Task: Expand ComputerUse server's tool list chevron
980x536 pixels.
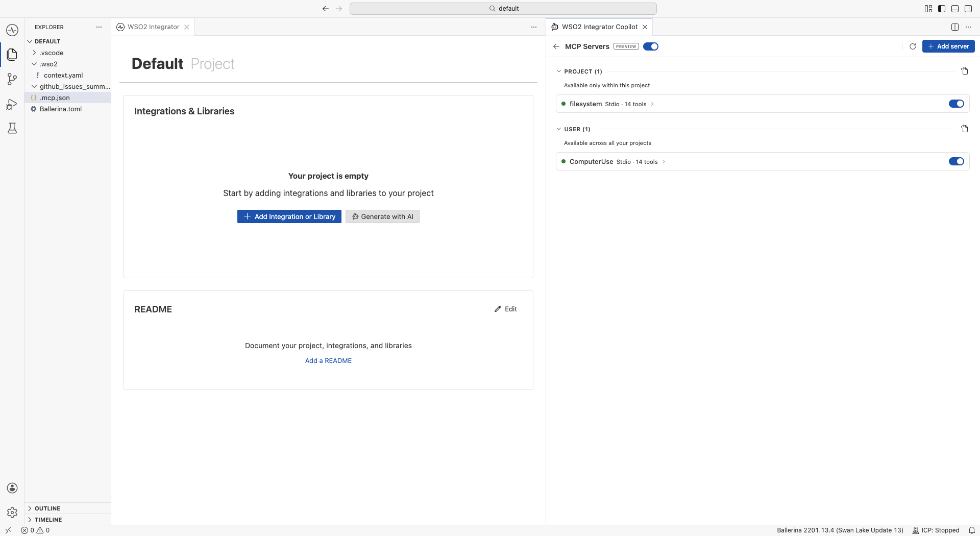Action: [x=664, y=162]
